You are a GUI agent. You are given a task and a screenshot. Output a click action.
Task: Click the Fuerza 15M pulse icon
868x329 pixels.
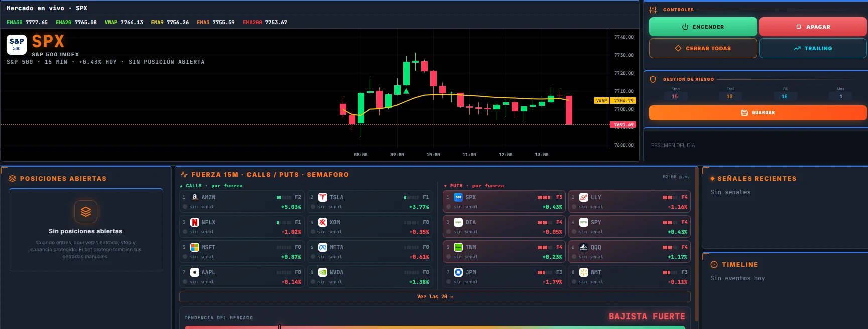tap(184, 174)
